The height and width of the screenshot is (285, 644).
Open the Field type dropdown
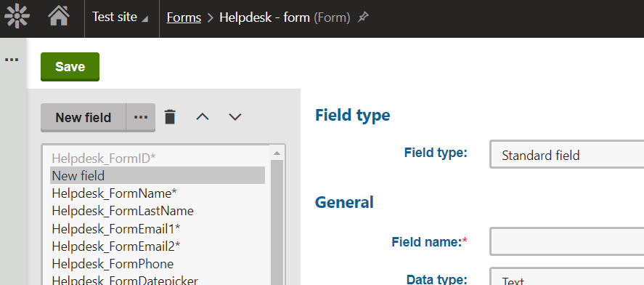pos(567,155)
